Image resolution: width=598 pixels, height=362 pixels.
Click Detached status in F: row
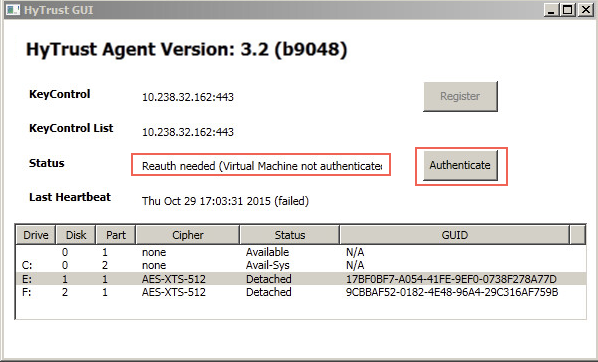(x=268, y=293)
